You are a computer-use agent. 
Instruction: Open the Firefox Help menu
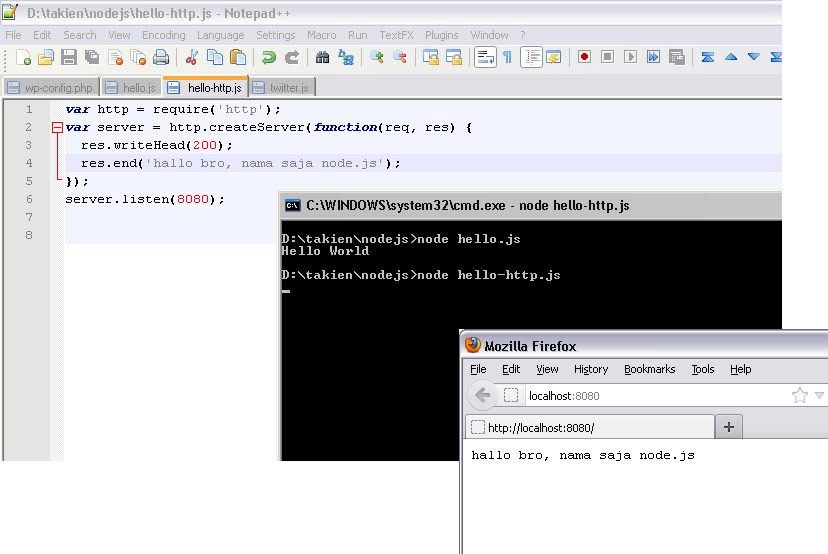740,369
